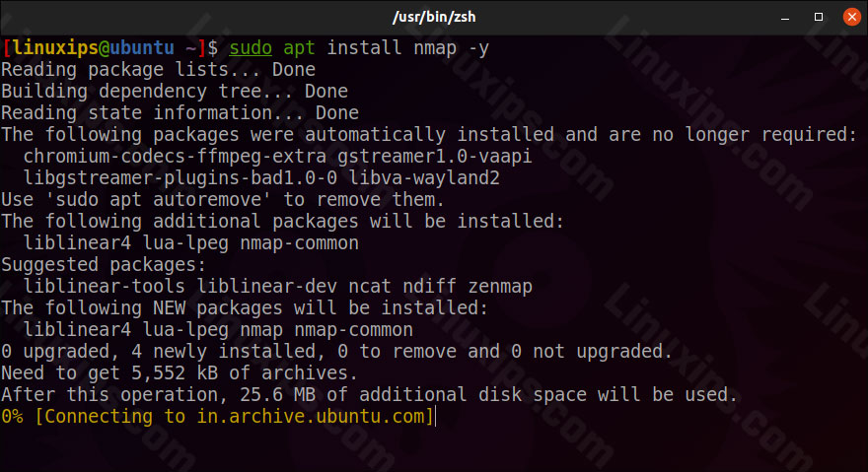
Task: Click the word sudo in the command
Action: coord(251,48)
